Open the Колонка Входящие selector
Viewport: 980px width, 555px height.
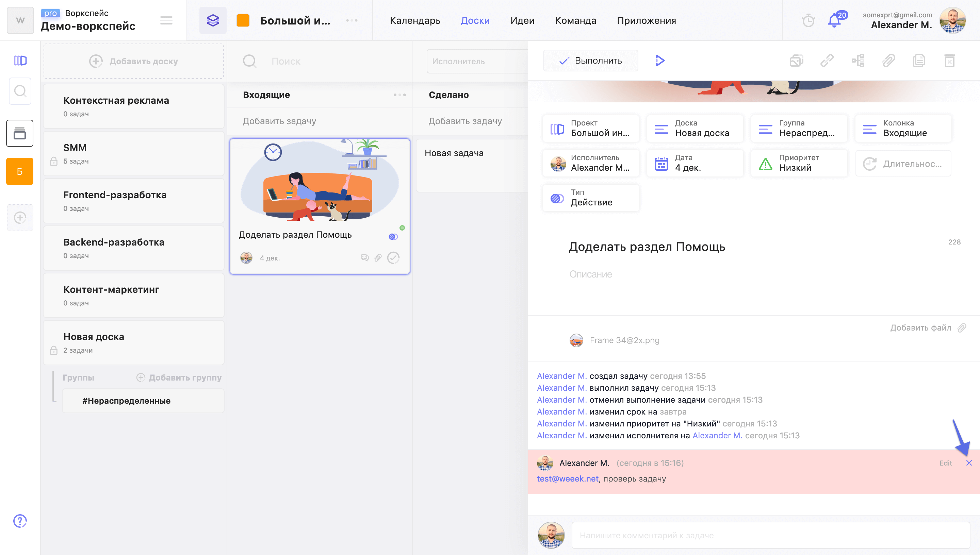click(903, 129)
